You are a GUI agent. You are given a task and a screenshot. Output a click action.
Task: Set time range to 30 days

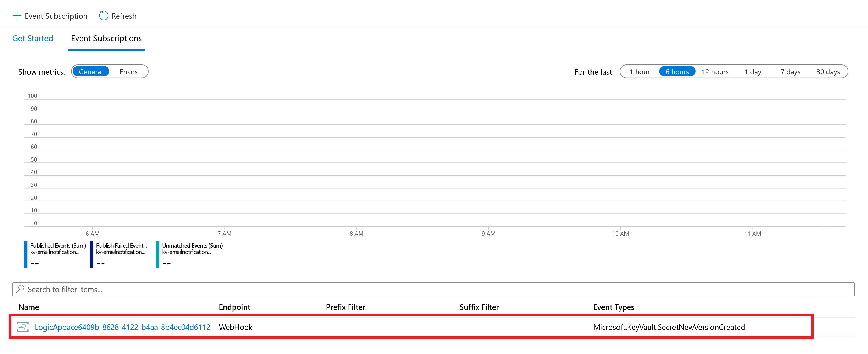point(828,72)
